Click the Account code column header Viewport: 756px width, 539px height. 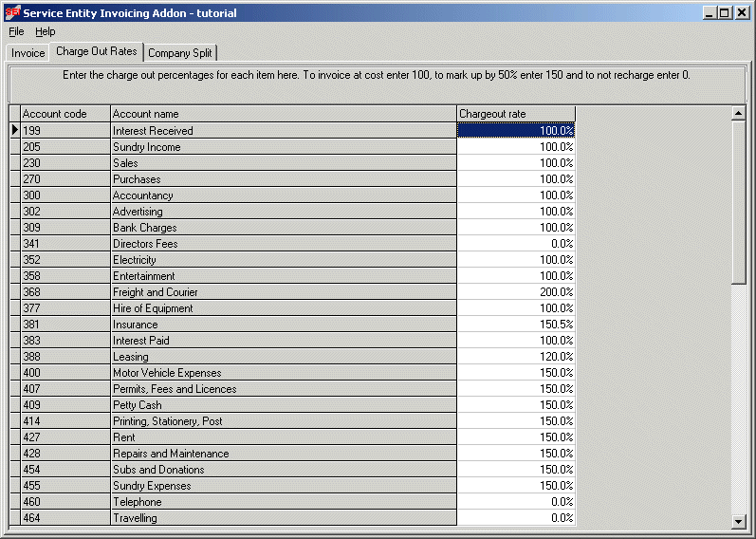65,114
